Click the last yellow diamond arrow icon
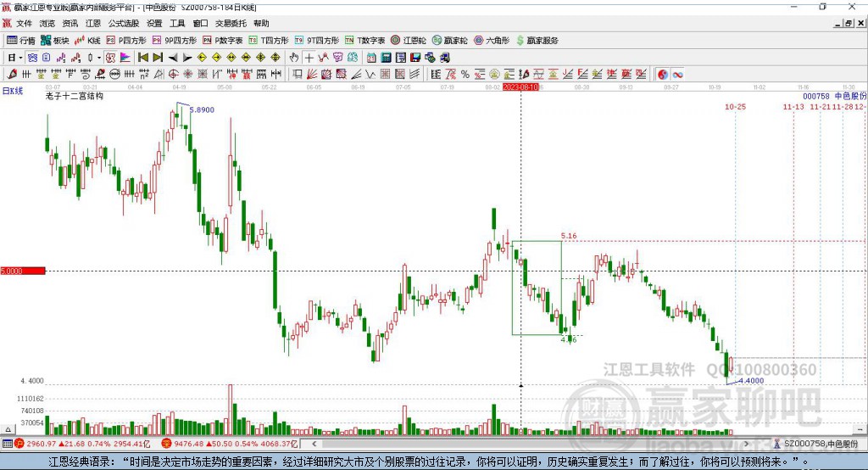This screenshot has width=868, height=470. pyautogui.click(x=275, y=58)
